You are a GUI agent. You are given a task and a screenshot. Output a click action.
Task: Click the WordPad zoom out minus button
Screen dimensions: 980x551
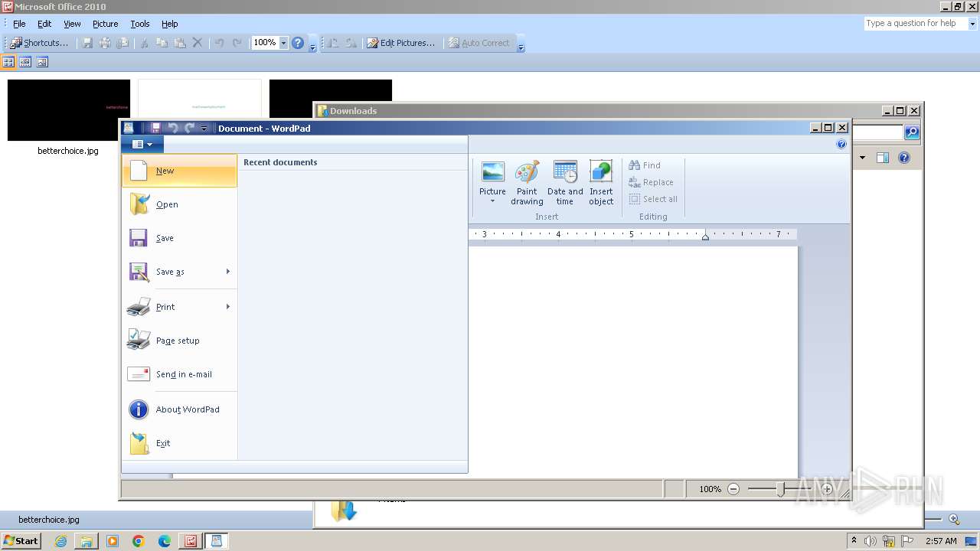pyautogui.click(x=733, y=489)
